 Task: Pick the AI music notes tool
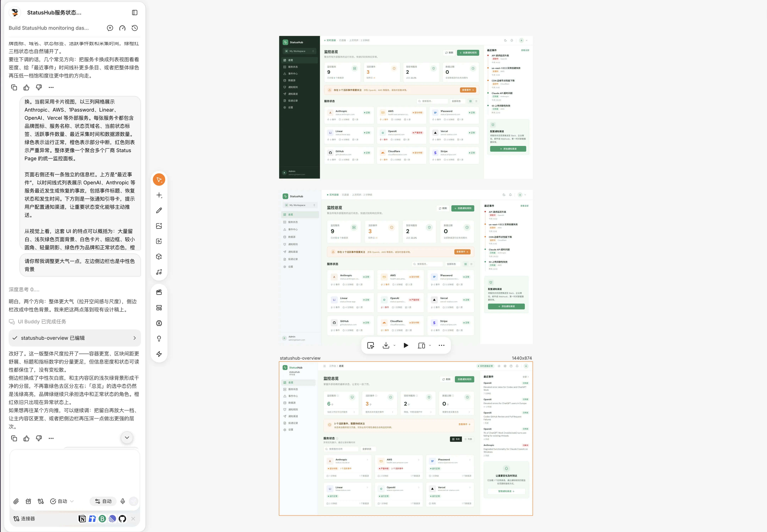coord(159,272)
